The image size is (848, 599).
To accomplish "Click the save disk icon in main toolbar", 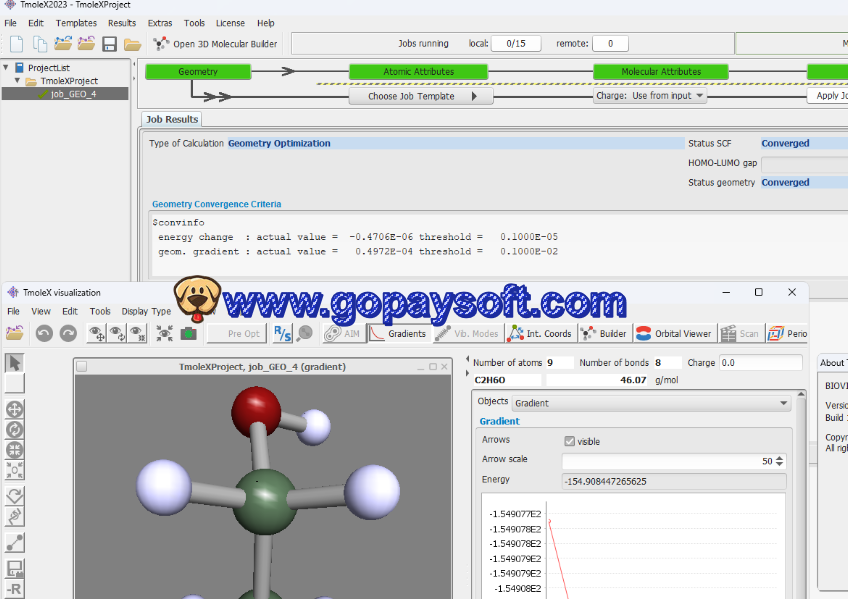I will [109, 44].
